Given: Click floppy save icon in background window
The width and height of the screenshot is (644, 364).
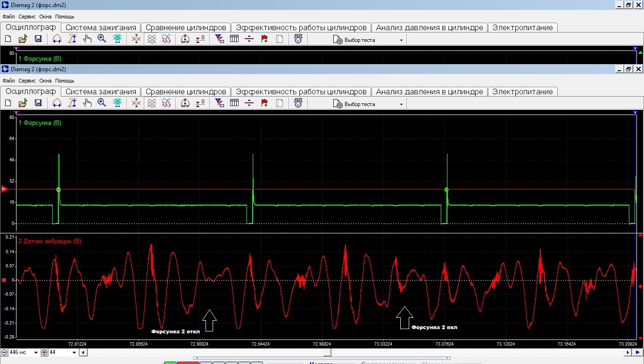Looking at the screenshot, I should (38, 39).
